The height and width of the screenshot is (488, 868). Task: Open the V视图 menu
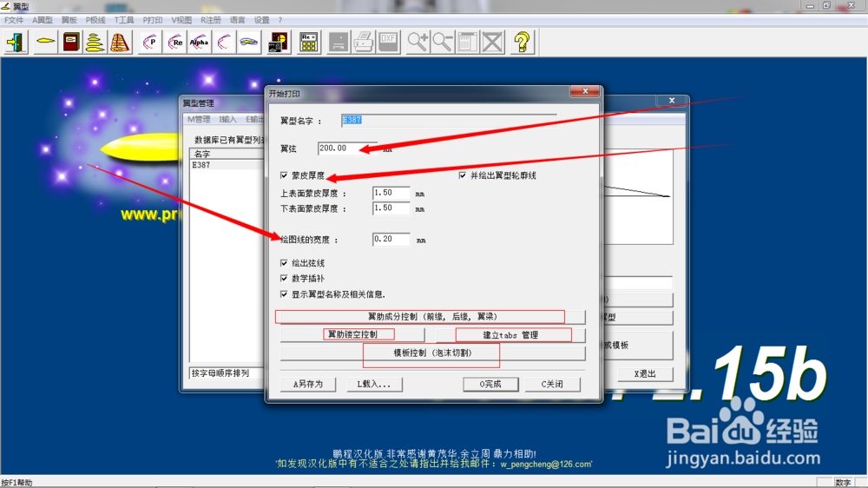click(181, 20)
